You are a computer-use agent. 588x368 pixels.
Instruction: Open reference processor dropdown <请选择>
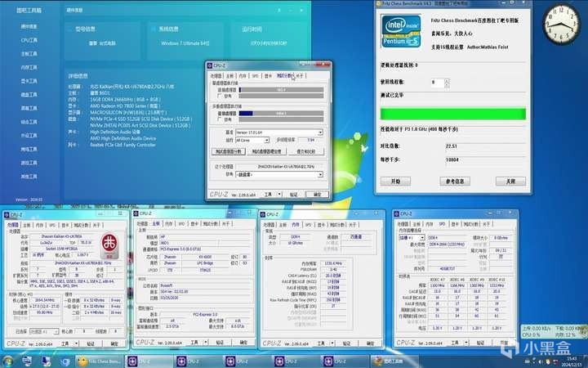tap(279, 175)
